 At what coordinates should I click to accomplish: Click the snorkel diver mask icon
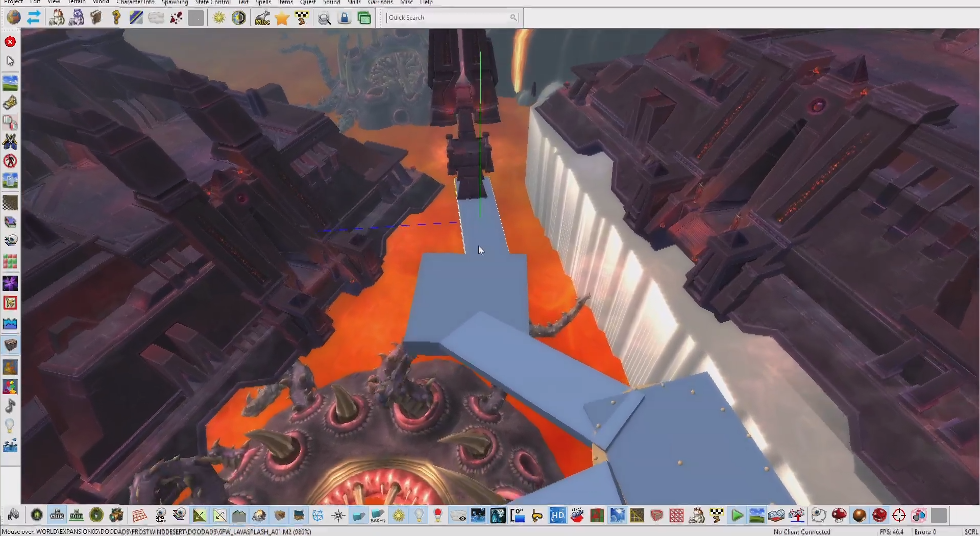(537, 516)
